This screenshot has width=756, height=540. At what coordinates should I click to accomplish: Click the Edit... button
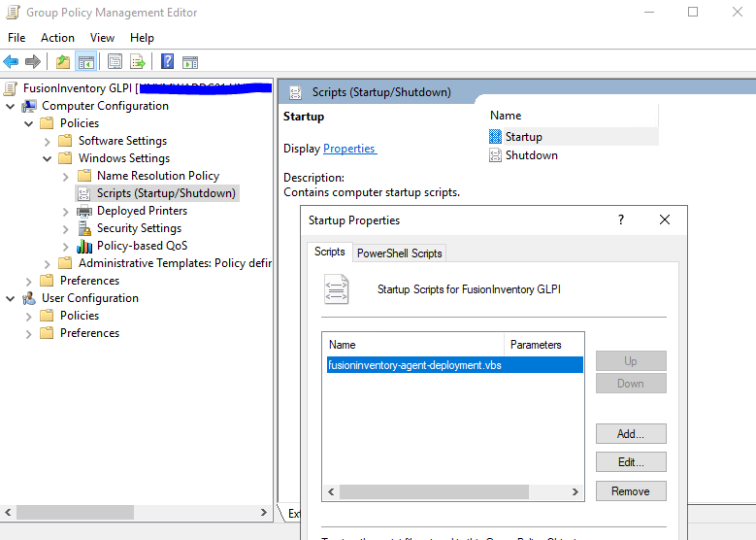pos(631,462)
